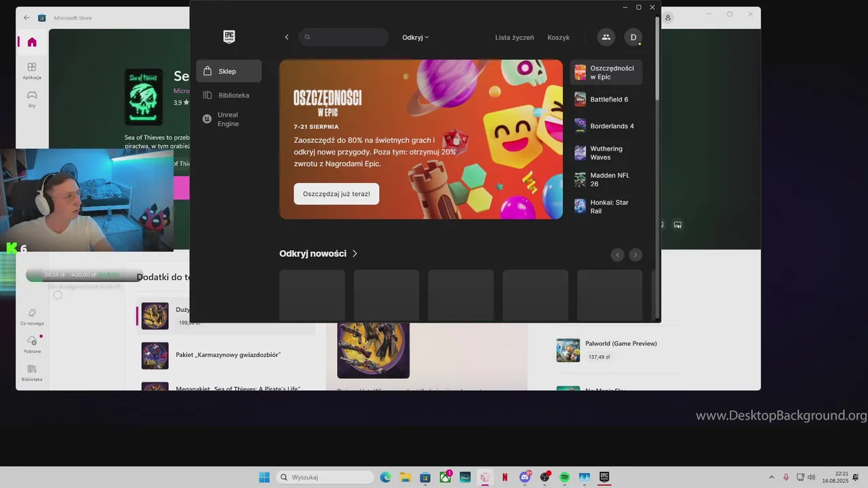868x488 pixels.
Task: Click the microphone tray icon
Action: coord(786,477)
